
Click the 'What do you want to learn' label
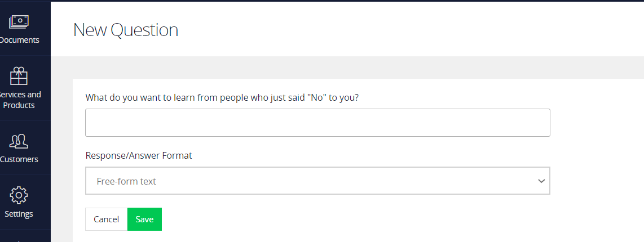(x=222, y=97)
